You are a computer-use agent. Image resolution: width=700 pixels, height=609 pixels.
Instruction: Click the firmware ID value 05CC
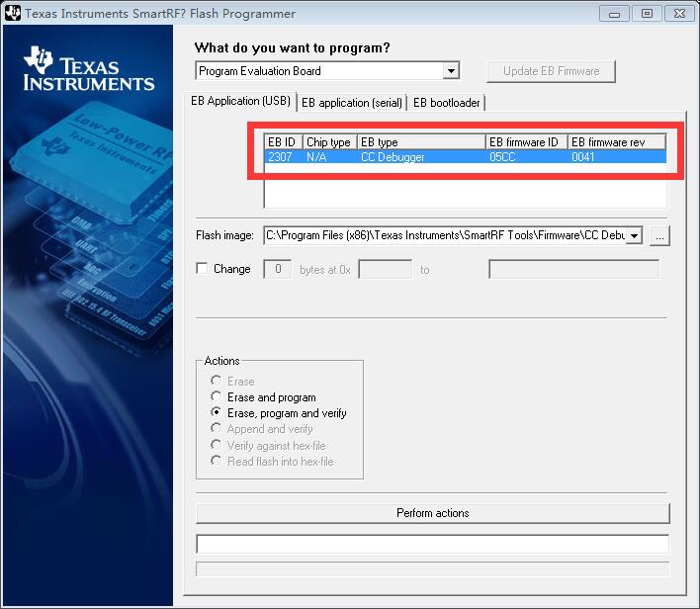[502, 157]
